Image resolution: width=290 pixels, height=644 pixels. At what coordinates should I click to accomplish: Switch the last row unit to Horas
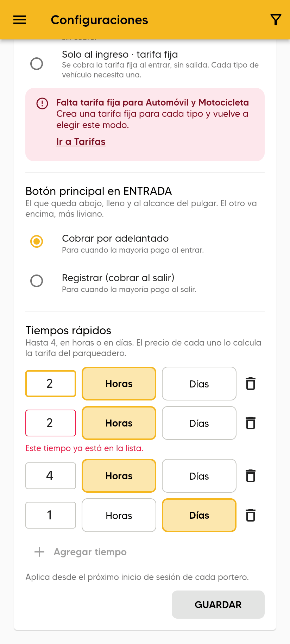[x=119, y=515]
